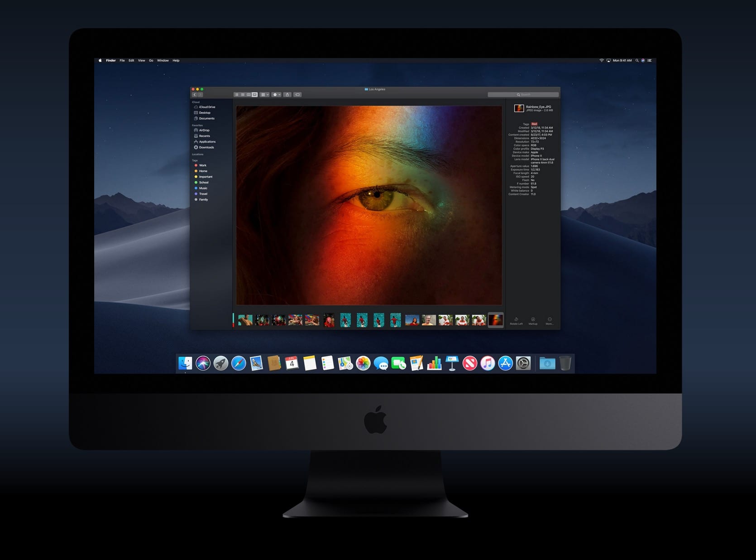Open Siri from the Dock
The width and height of the screenshot is (756, 560).
[x=203, y=363]
